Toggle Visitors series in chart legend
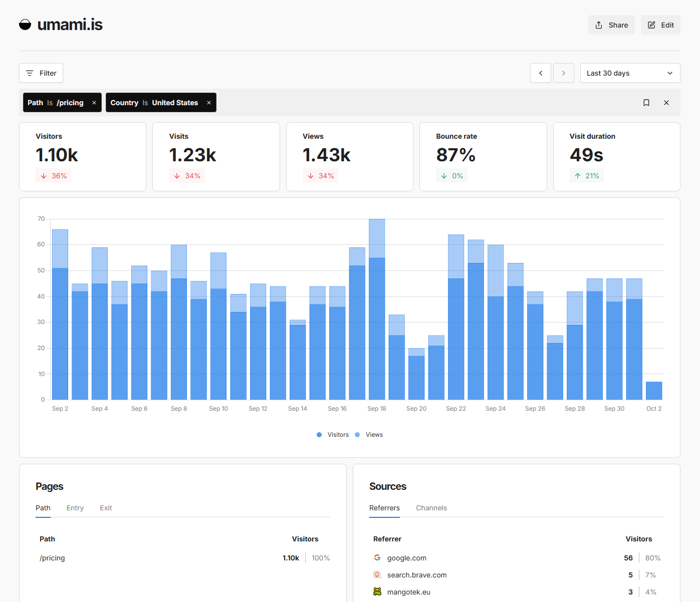 [x=333, y=435]
